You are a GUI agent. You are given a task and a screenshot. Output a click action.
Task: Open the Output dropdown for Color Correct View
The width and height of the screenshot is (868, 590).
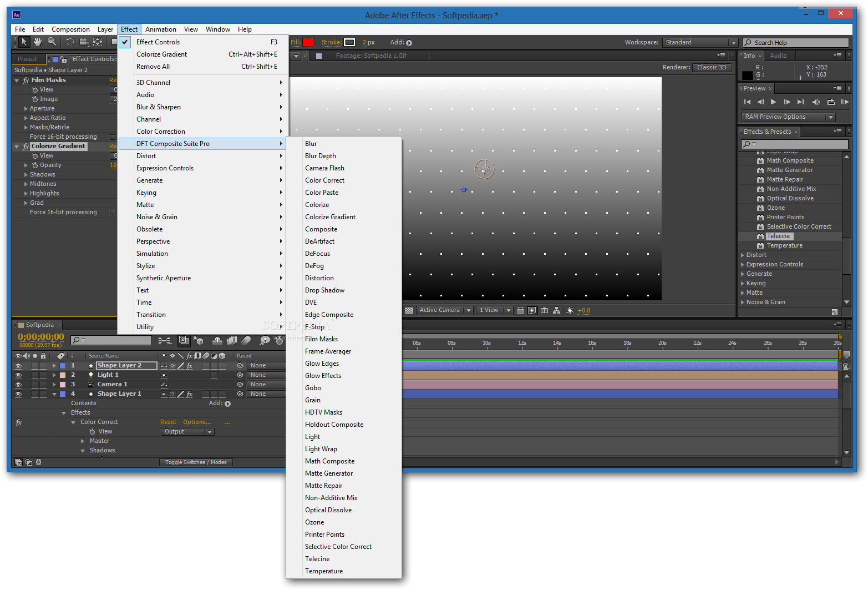tap(188, 432)
